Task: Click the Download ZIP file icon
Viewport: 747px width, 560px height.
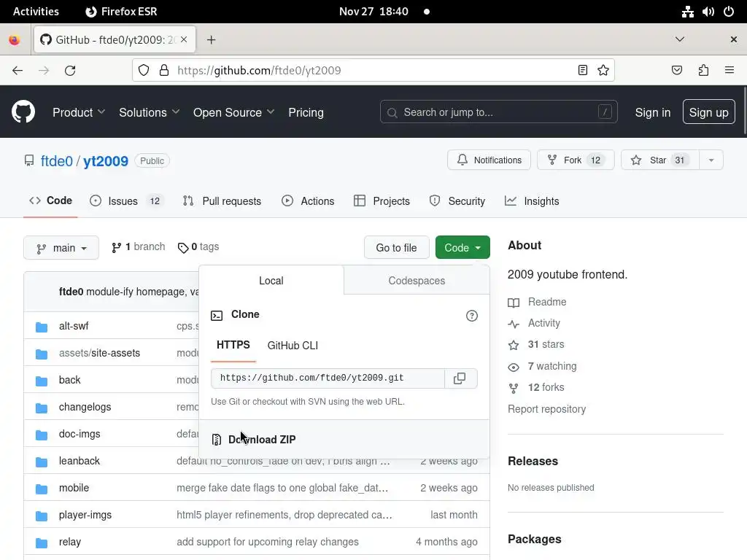Action: coord(216,440)
